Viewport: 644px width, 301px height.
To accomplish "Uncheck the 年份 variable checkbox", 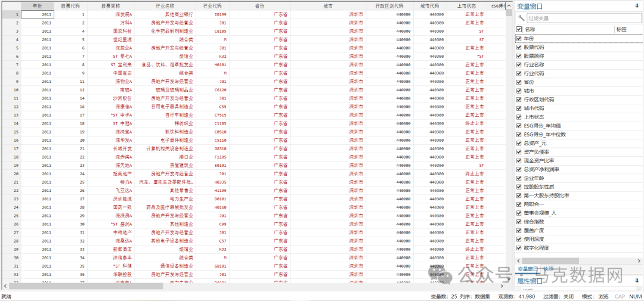I will 519,39.
